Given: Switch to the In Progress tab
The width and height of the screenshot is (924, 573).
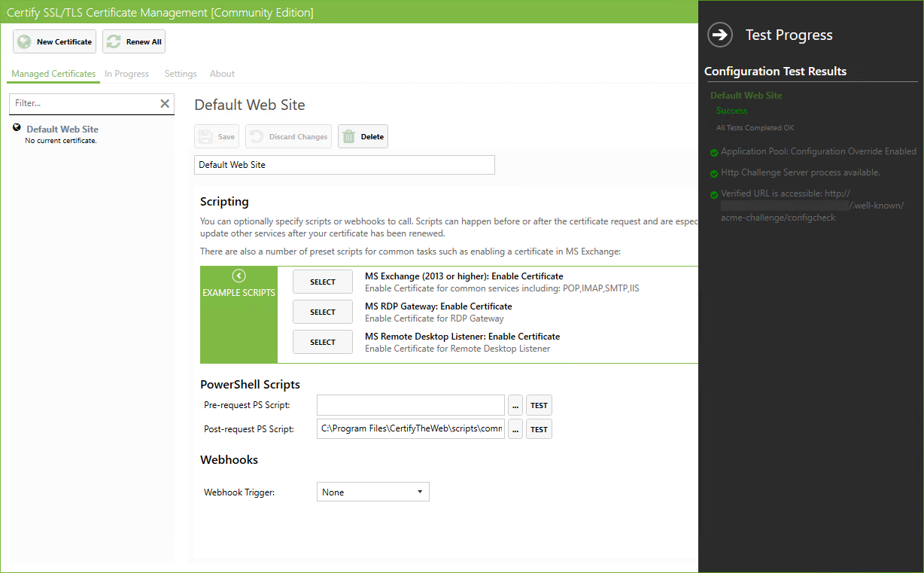Looking at the screenshot, I should (126, 74).
